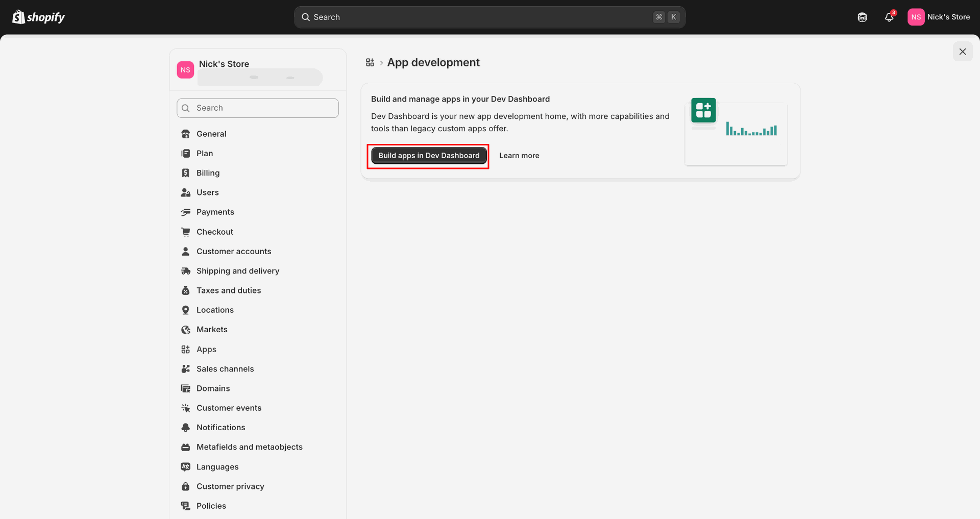Open Languages settings
This screenshot has height=519, width=980.
tap(217, 467)
